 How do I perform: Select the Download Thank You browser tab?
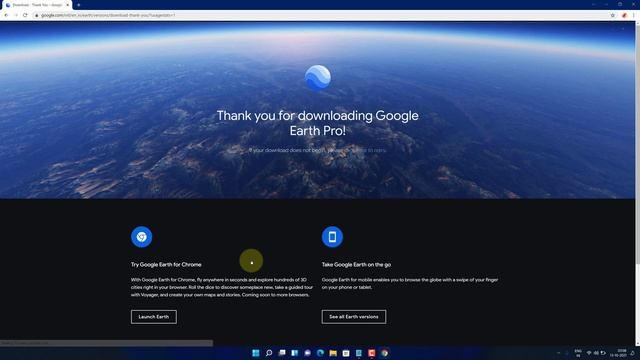pyautogui.click(x=36, y=5)
